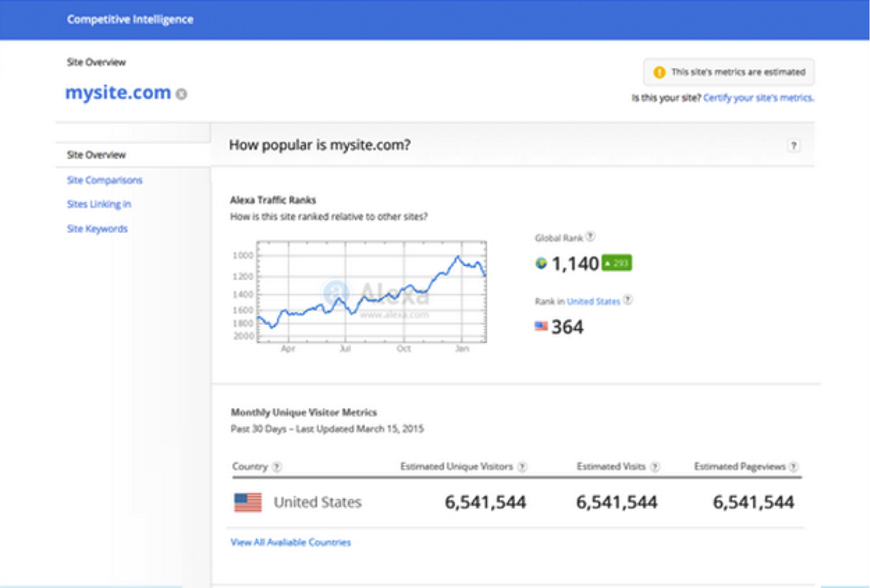
Task: Click the yellow warning icon for estimated metrics
Action: coord(659,72)
